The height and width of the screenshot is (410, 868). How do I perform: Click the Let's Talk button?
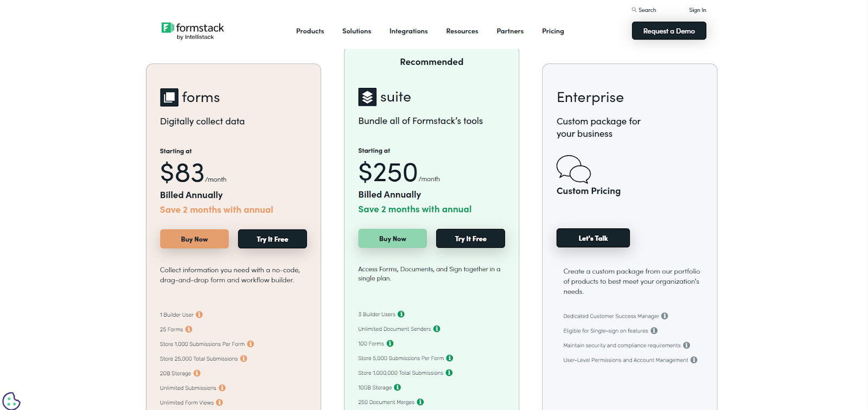[x=593, y=238]
